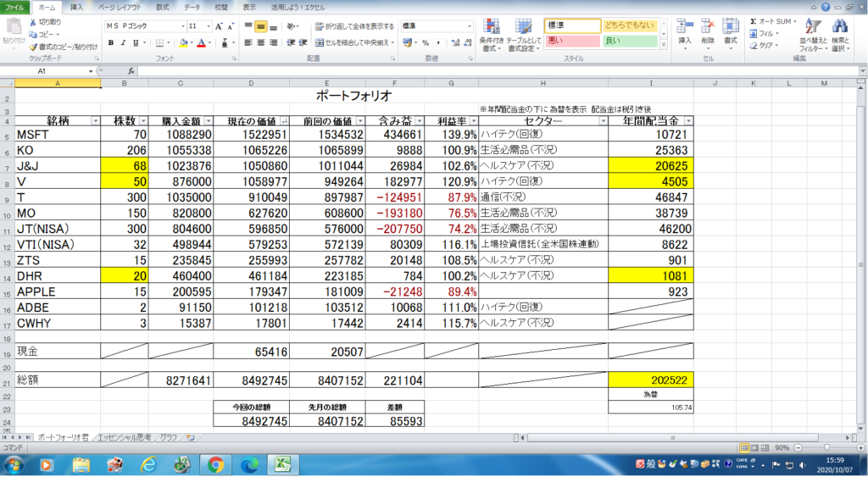
Task: Open the 購入金額 column filter dropdown
Action: (x=209, y=121)
